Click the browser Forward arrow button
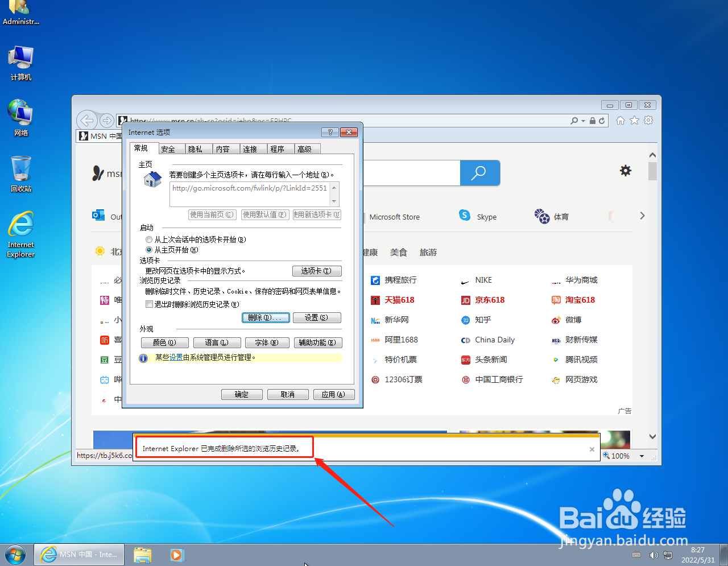Viewport: 728px width, 566px height. tap(106, 121)
